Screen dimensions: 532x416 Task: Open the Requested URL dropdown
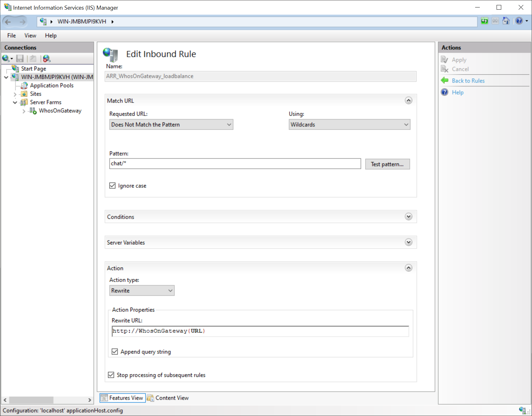click(x=171, y=125)
